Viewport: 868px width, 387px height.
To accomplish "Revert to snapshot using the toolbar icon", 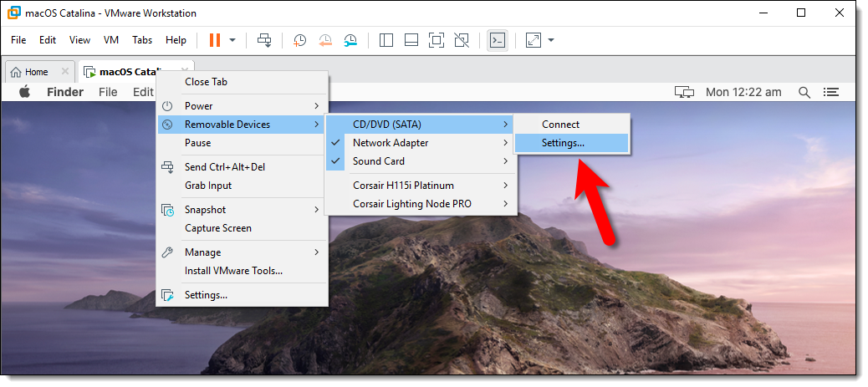I will pyautogui.click(x=325, y=40).
